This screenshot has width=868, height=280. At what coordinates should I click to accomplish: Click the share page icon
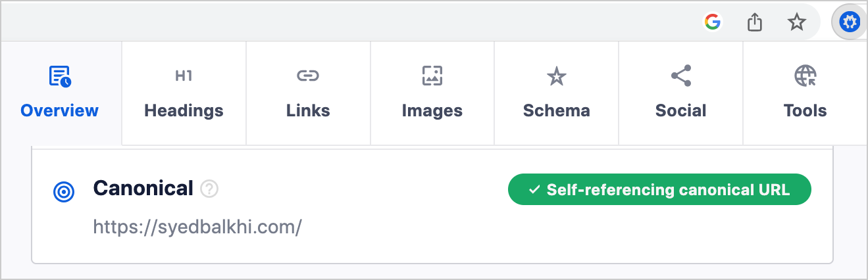755,22
